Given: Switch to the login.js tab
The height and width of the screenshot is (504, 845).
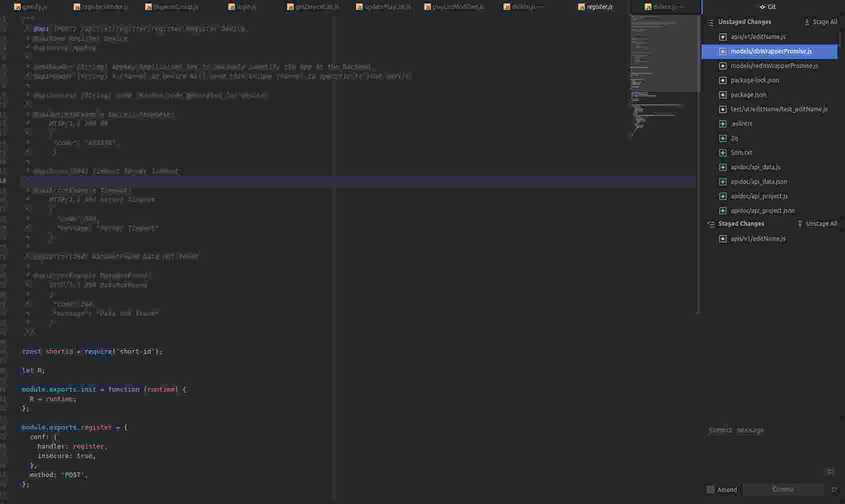Looking at the screenshot, I should tap(242, 7).
